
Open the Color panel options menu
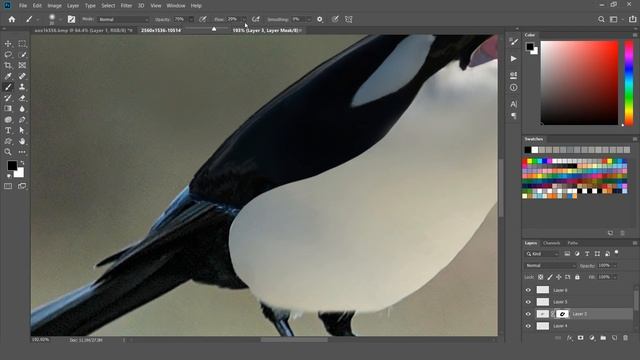[635, 35]
